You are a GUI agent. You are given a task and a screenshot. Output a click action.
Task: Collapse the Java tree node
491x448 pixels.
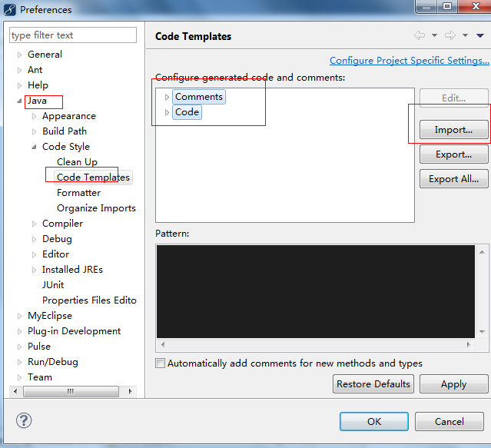point(19,101)
